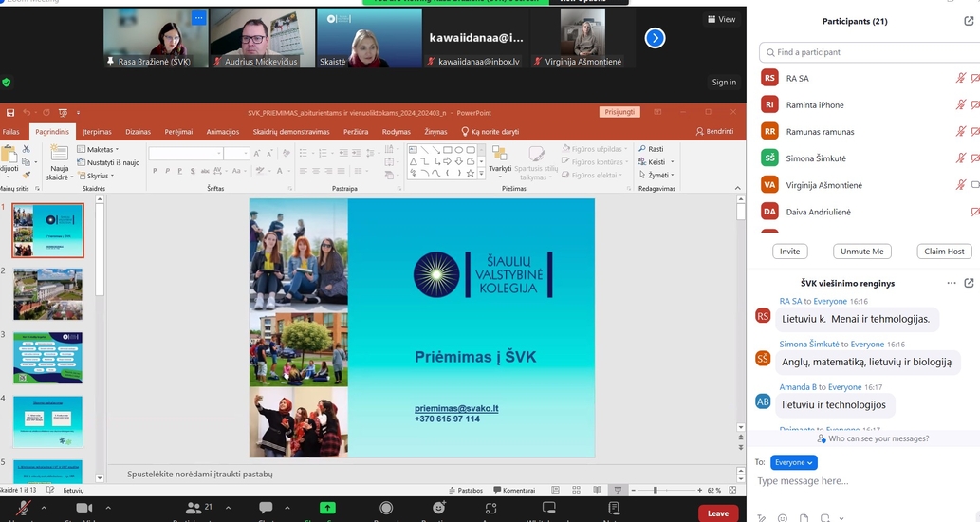Open the priemimas@svako.lt link on slide

pyautogui.click(x=456, y=408)
